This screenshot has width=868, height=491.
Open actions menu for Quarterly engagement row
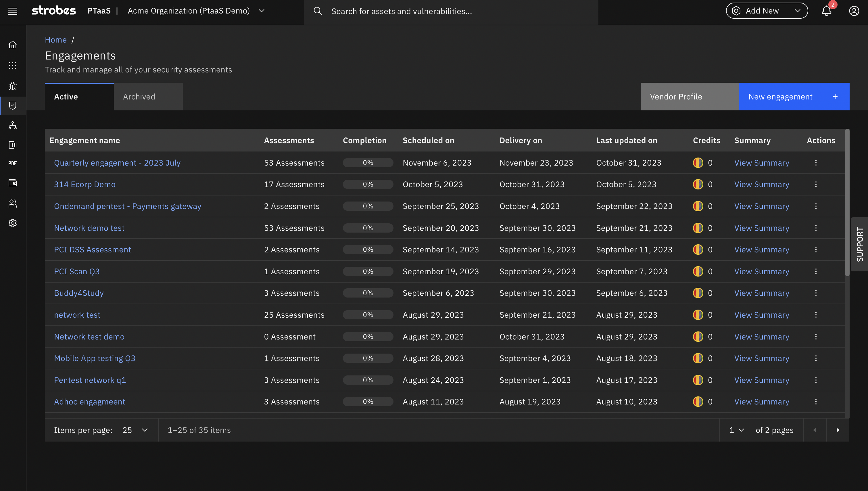(816, 162)
